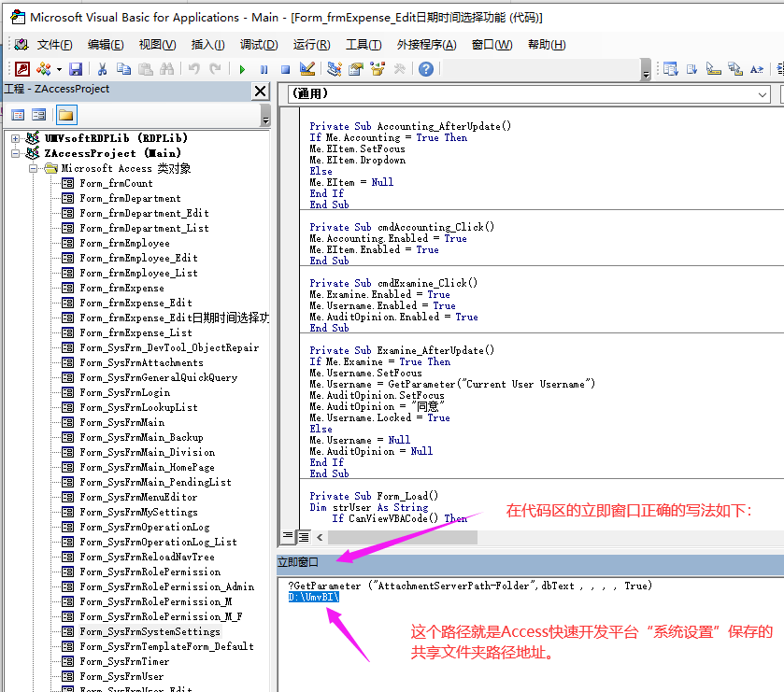Screen dimensions: 784x692
Task: Click the Insert module toolbar icon
Action: pos(44,69)
